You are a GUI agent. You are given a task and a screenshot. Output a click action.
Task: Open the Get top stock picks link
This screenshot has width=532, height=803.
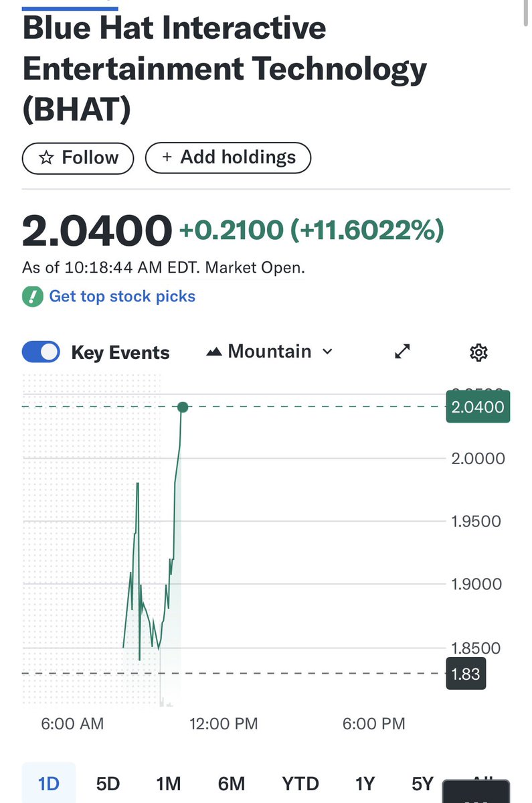(x=122, y=296)
